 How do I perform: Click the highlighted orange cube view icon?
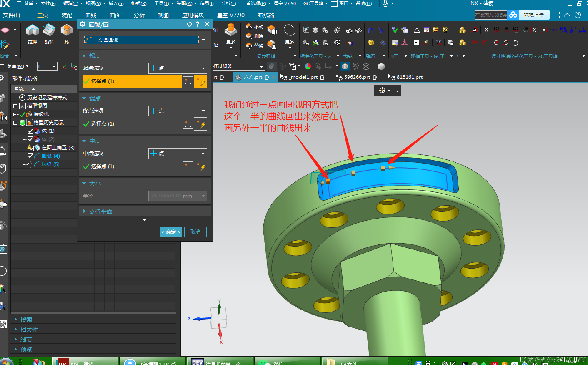(x=345, y=66)
